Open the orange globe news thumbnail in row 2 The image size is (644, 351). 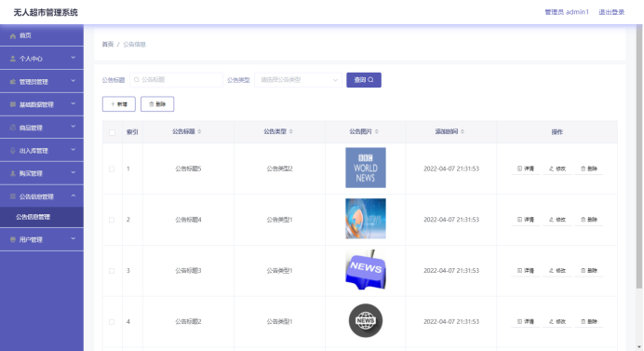tap(366, 219)
